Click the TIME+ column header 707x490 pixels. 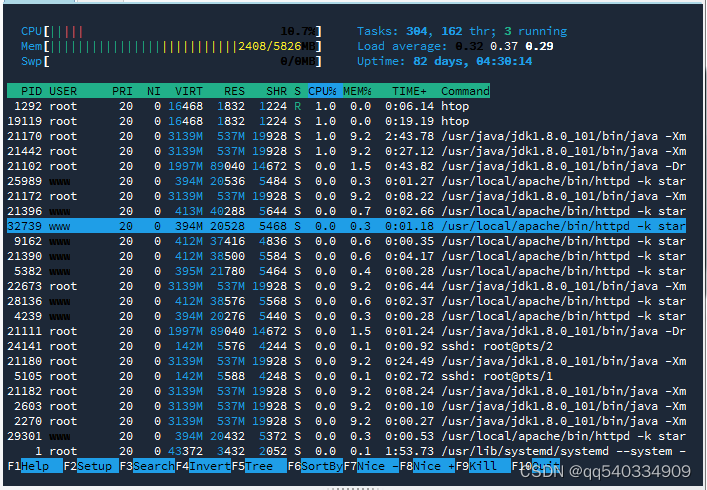tap(409, 91)
